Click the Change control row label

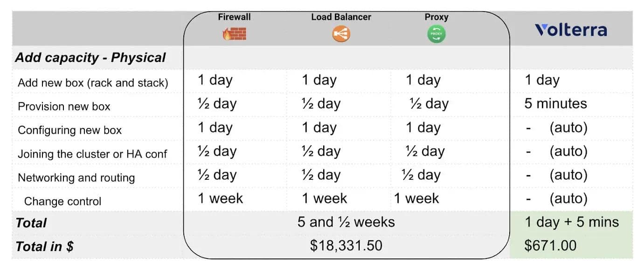coord(62,201)
